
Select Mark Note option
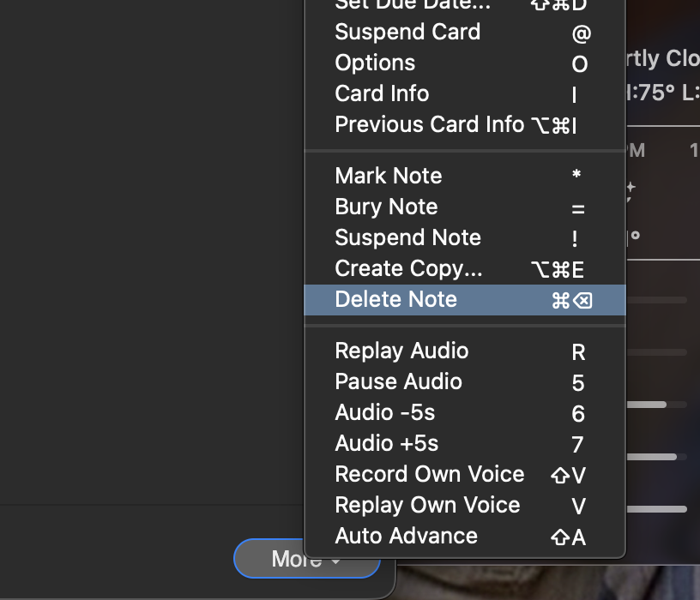(465, 176)
